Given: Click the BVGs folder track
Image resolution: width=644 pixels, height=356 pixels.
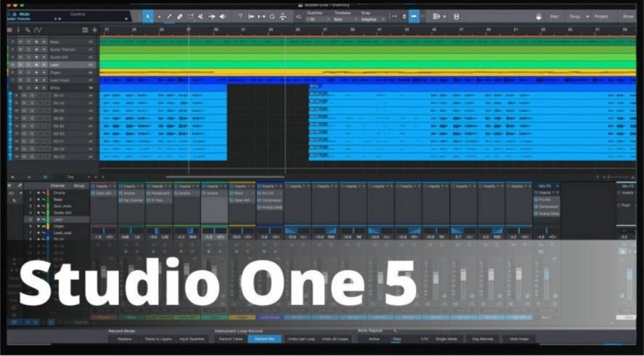Looking at the screenshot, I should pos(56,88).
